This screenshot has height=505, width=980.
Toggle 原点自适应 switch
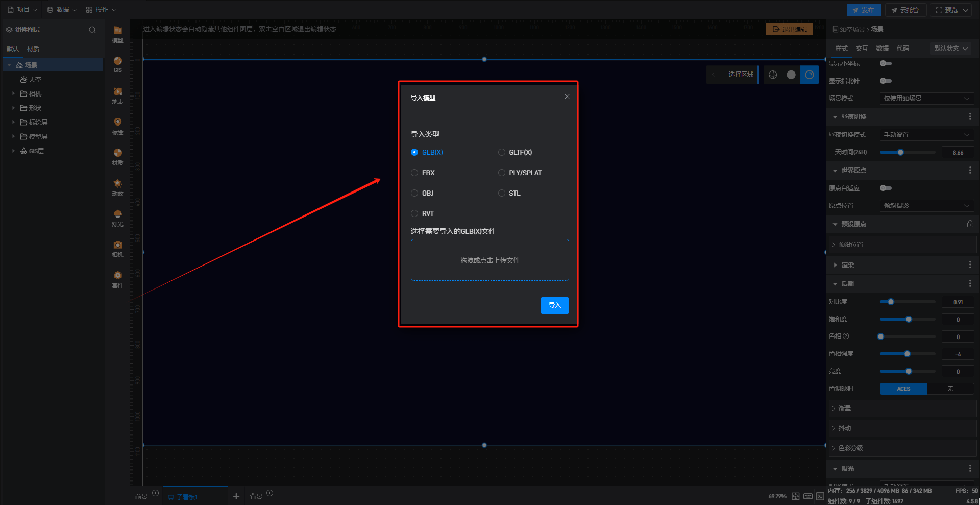(886, 188)
